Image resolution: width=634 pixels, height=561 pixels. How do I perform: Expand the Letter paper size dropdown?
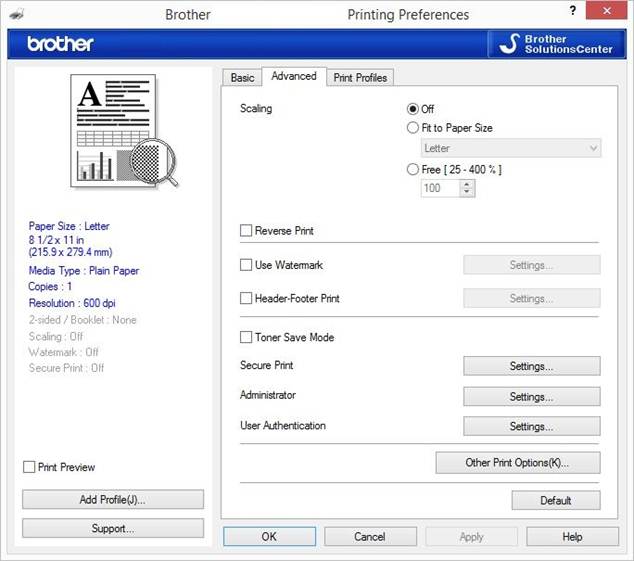511,149
